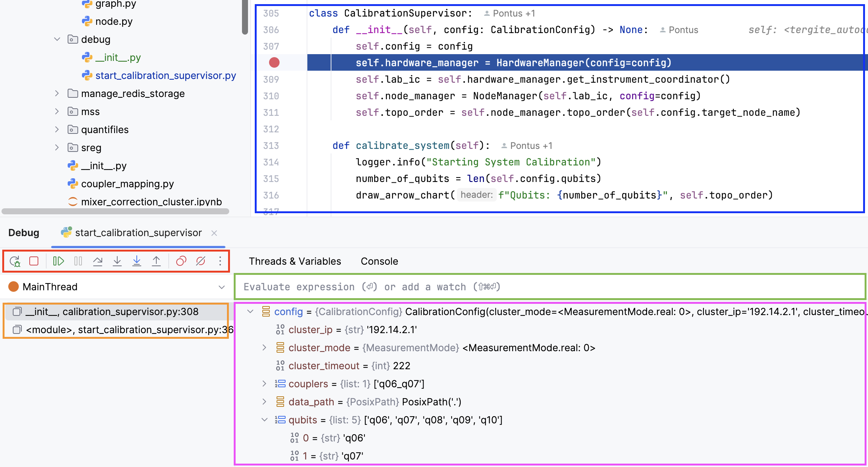
Task: Step into the function call
Action: click(117, 261)
